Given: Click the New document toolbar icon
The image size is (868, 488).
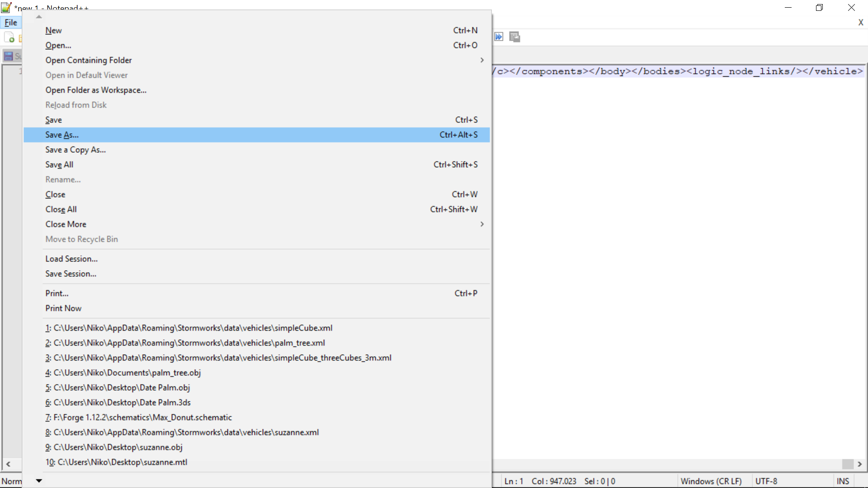Looking at the screenshot, I should point(9,37).
